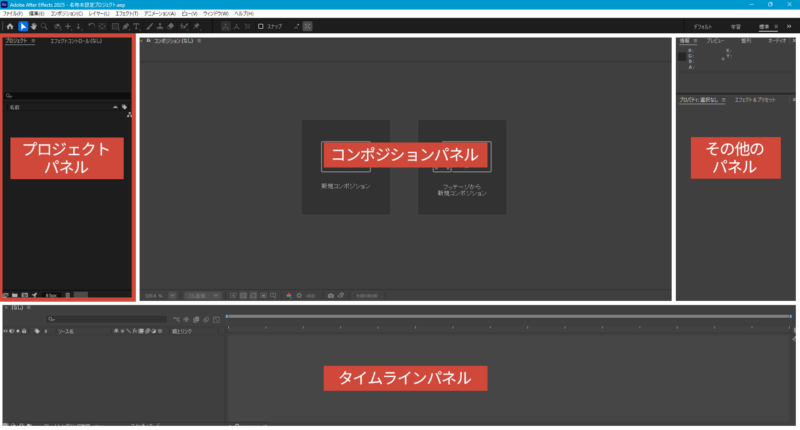
Task: Select the Clone Stamp tool
Action: [160, 27]
